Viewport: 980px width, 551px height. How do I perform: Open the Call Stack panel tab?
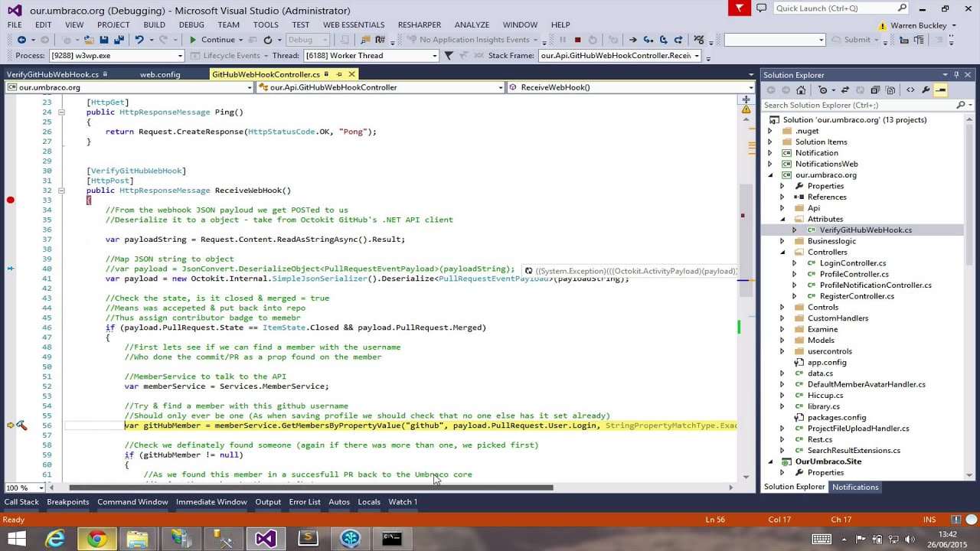21,502
